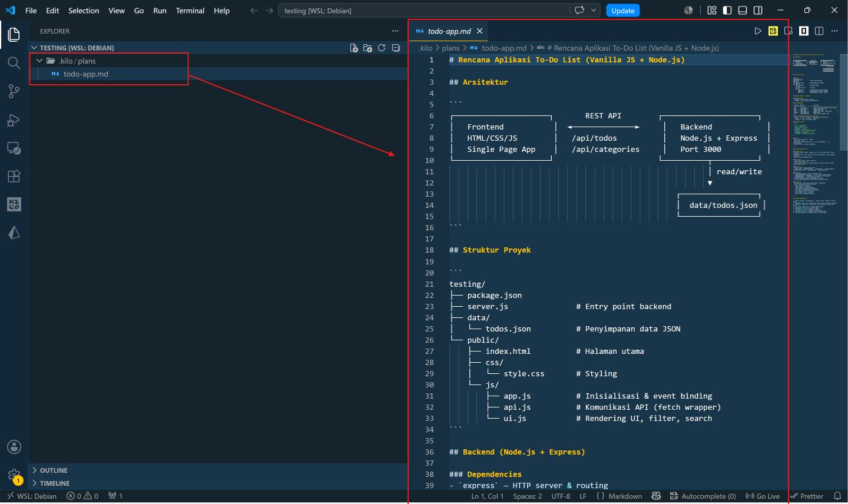Toggle the bottom panel visibility
The width and height of the screenshot is (848, 504).
click(743, 11)
